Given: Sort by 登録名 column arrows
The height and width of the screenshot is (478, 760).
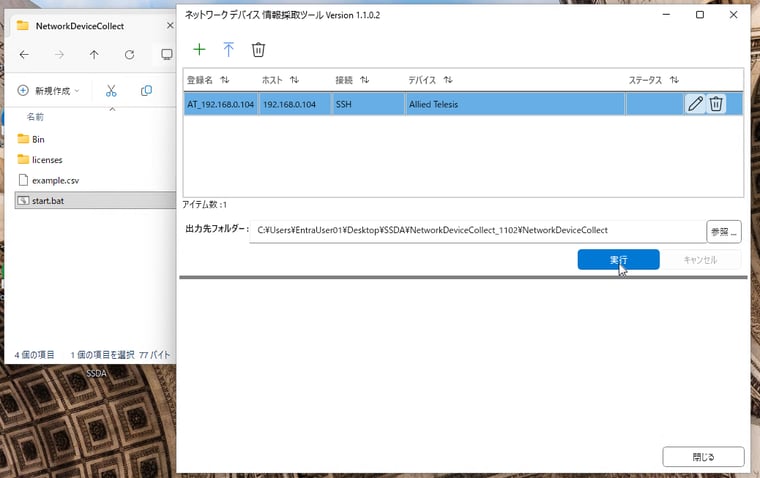Looking at the screenshot, I should tap(224, 80).
